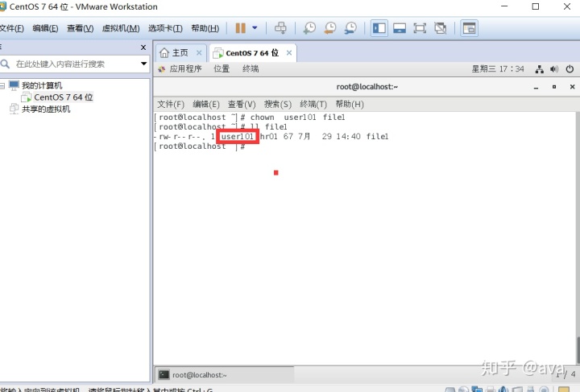Open the 文件(F) VMware menu
This screenshot has height=392, width=580.
coord(12,28)
